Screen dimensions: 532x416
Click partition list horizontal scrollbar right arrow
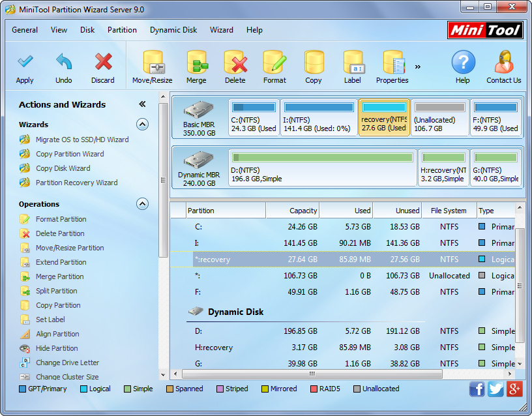510,374
